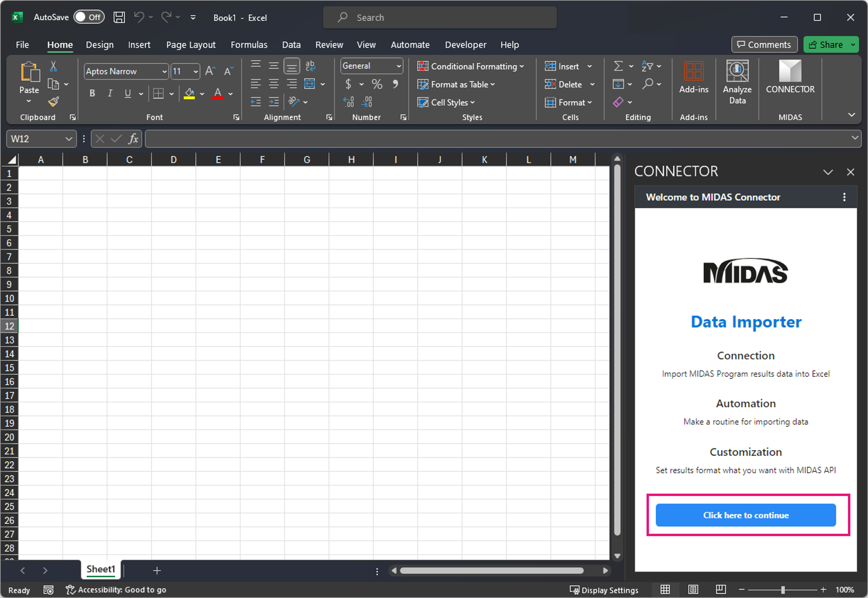Switch to the Insert tab

139,45
